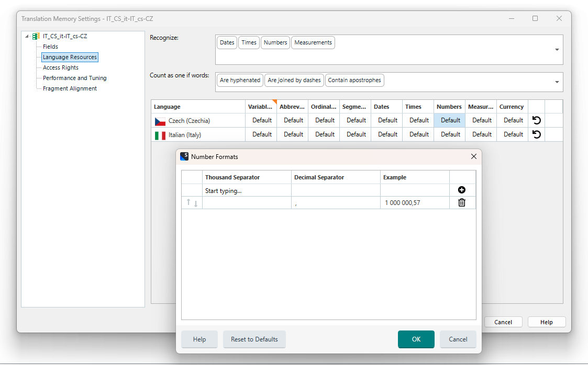Viewport: 588px width, 365px height.
Task: Click the Numbers column header
Action: click(450, 107)
